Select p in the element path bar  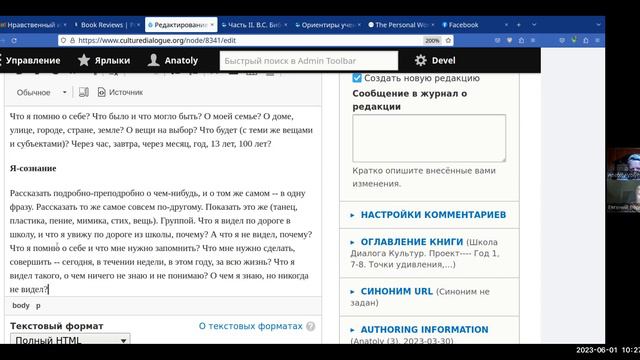pos(38,306)
